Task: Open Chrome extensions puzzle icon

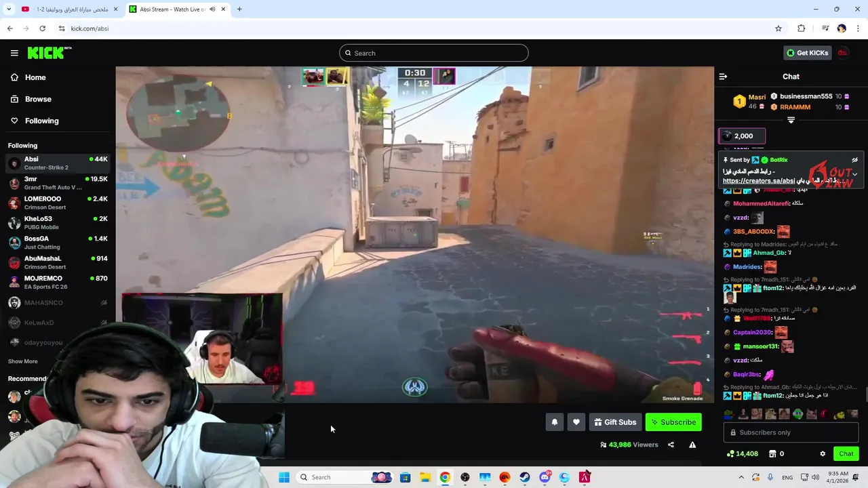Action: 802,28
